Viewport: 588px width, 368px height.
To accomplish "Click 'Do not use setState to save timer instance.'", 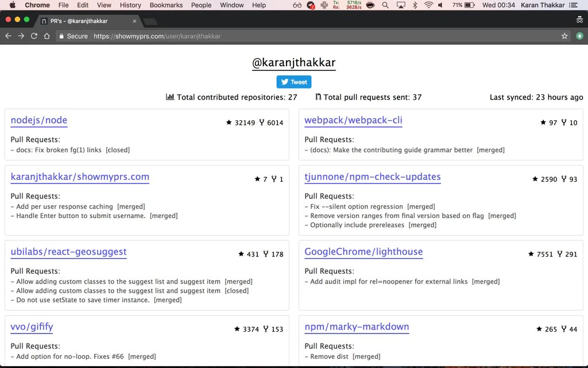I will [x=83, y=300].
